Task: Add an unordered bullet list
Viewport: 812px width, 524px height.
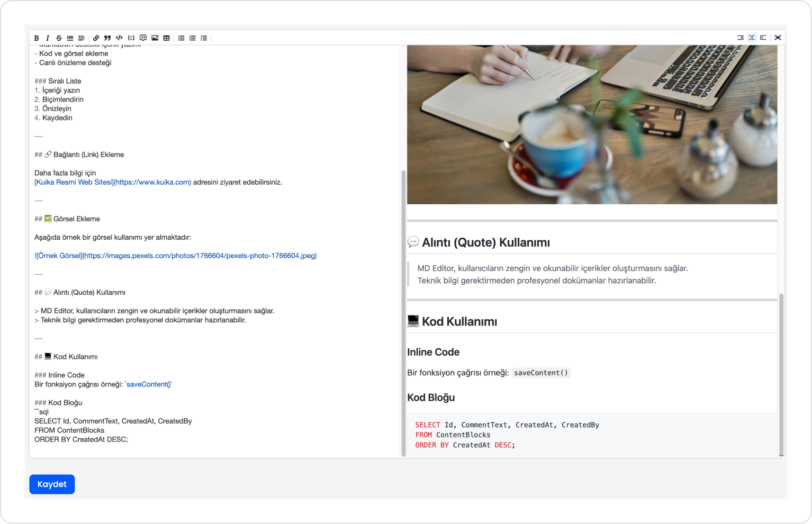Action: 181,38
